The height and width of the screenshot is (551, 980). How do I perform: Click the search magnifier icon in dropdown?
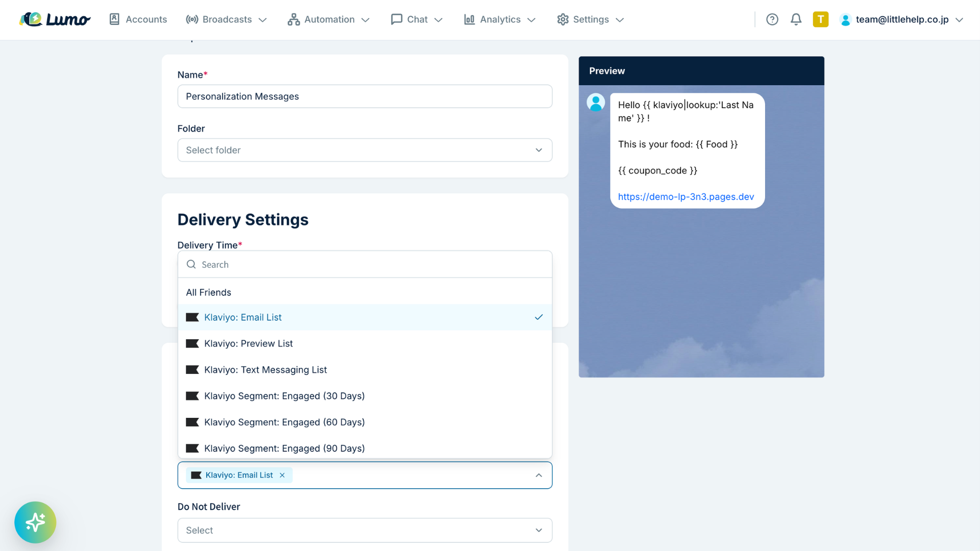click(x=191, y=264)
